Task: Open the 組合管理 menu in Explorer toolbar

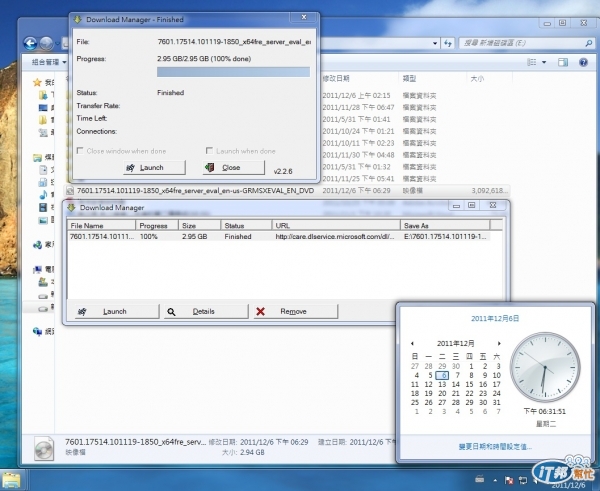Action: [x=49, y=62]
